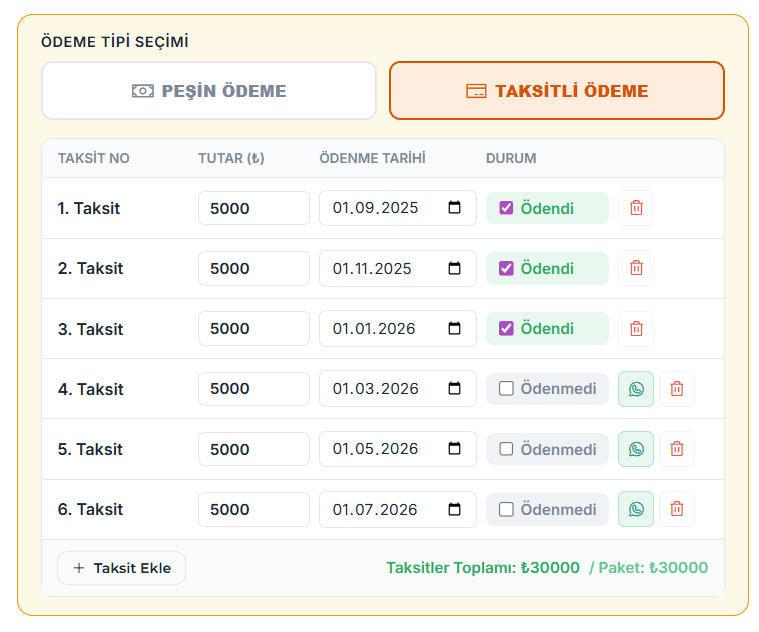The image size is (759, 632).
Task: Edit the amount field of 2. Taksit
Action: (254, 268)
